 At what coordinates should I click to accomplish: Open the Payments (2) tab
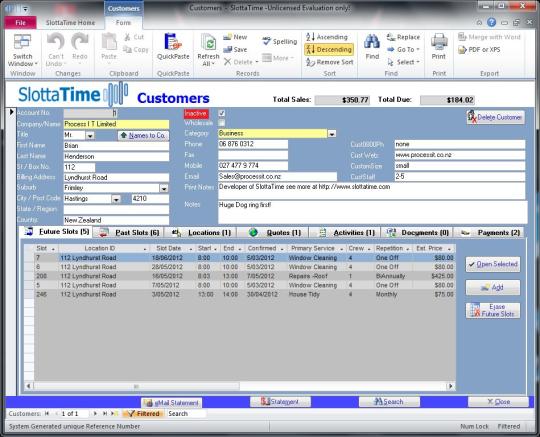pos(490,233)
